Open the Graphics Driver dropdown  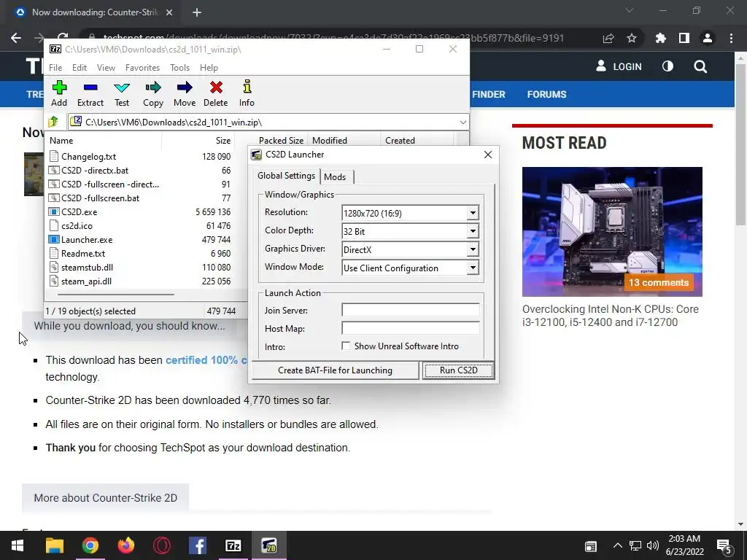click(473, 249)
